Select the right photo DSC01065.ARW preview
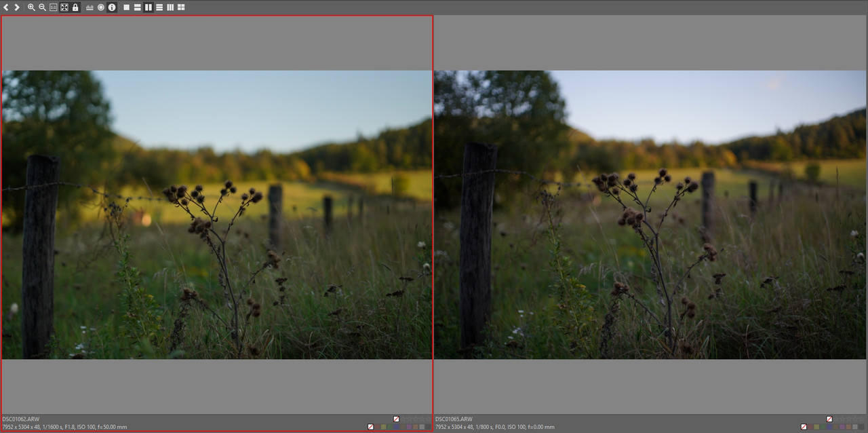The height and width of the screenshot is (433, 868). pos(650,214)
